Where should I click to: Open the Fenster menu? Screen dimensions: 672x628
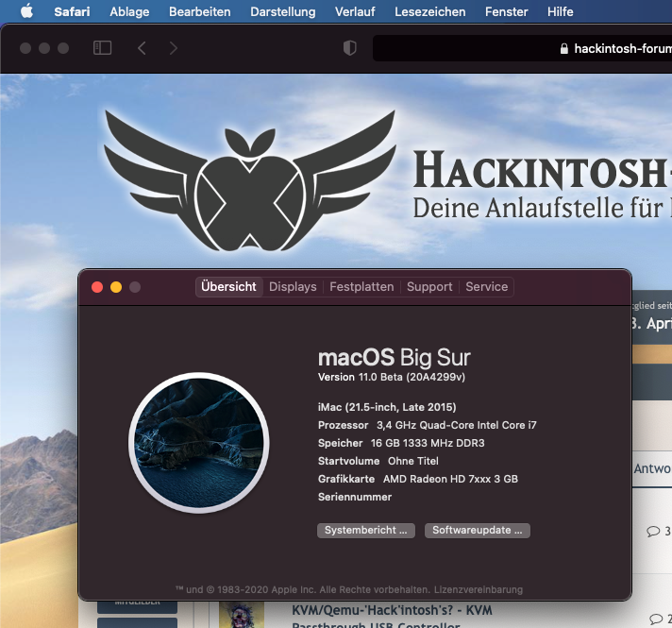point(506,11)
